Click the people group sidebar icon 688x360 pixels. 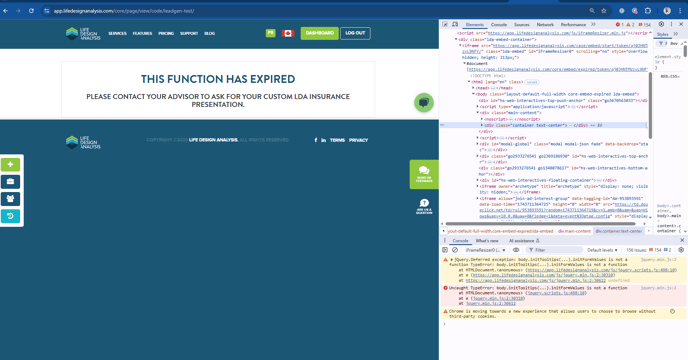tap(11, 199)
